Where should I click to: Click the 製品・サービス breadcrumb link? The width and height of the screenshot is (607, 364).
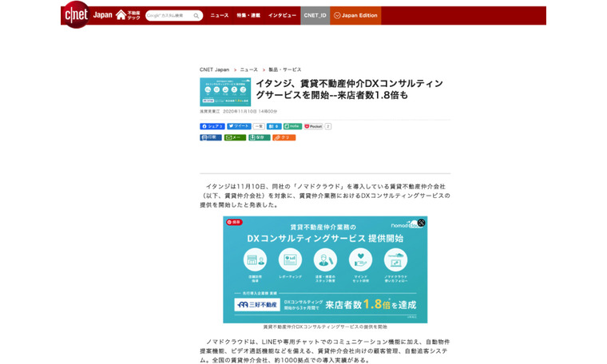click(x=285, y=69)
